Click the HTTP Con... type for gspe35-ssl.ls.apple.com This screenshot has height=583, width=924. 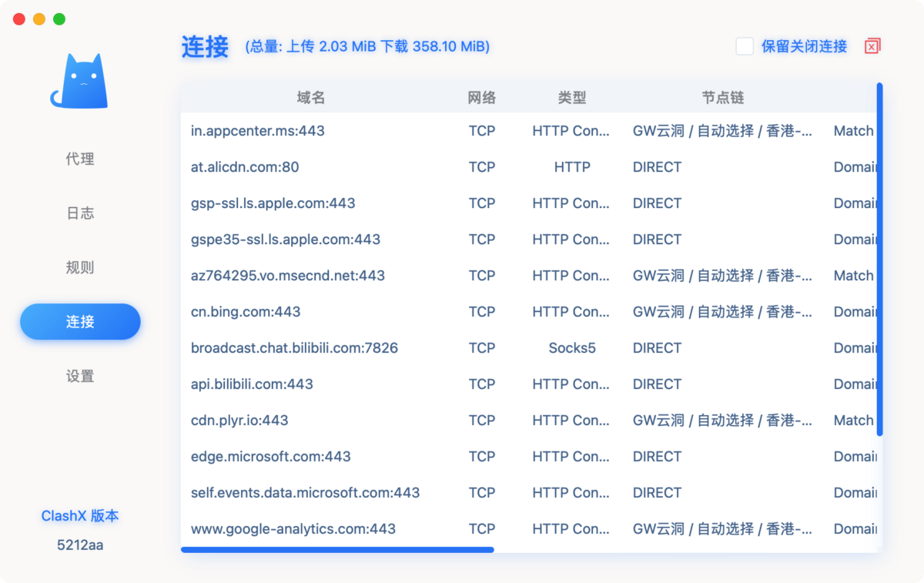coord(572,240)
